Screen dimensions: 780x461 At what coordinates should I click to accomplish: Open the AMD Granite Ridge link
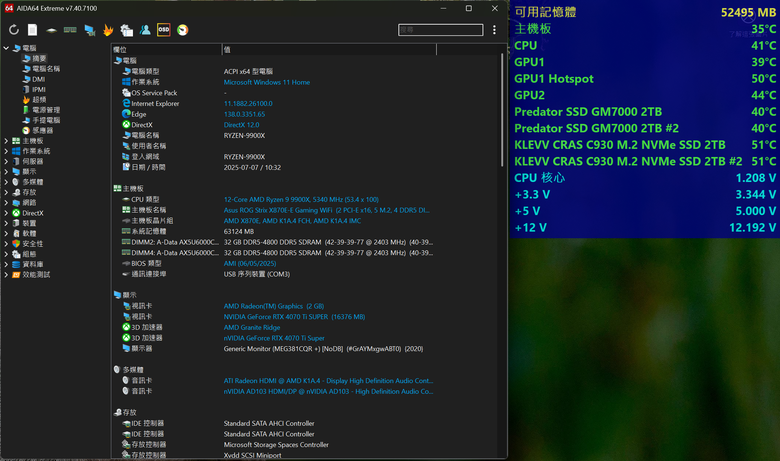[x=252, y=328]
